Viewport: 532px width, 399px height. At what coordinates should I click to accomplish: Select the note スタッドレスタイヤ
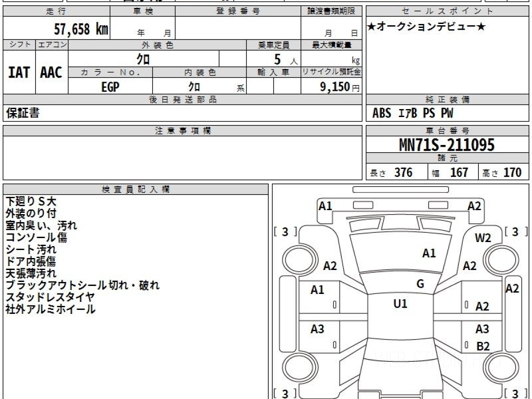coord(50,297)
